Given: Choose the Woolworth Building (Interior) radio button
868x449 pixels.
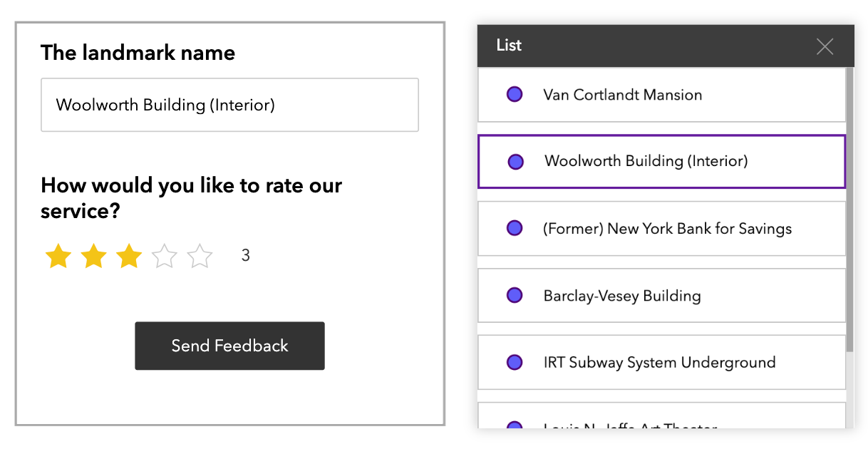Looking at the screenshot, I should pos(515,161).
